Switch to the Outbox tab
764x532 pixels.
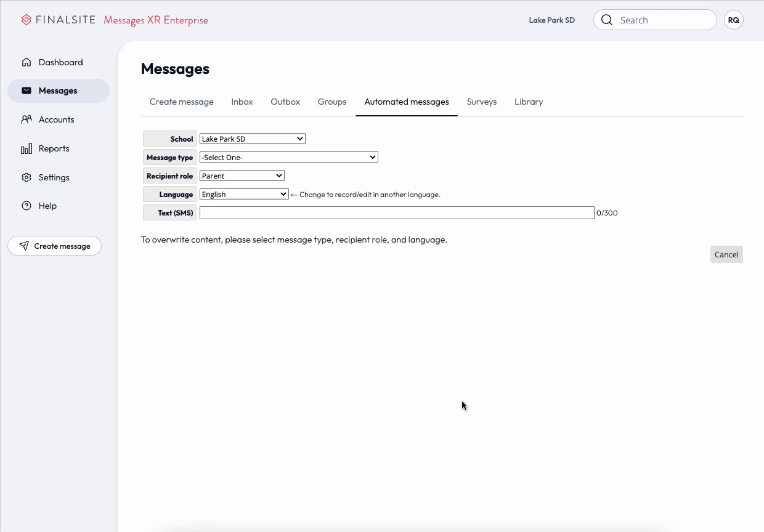click(x=285, y=102)
